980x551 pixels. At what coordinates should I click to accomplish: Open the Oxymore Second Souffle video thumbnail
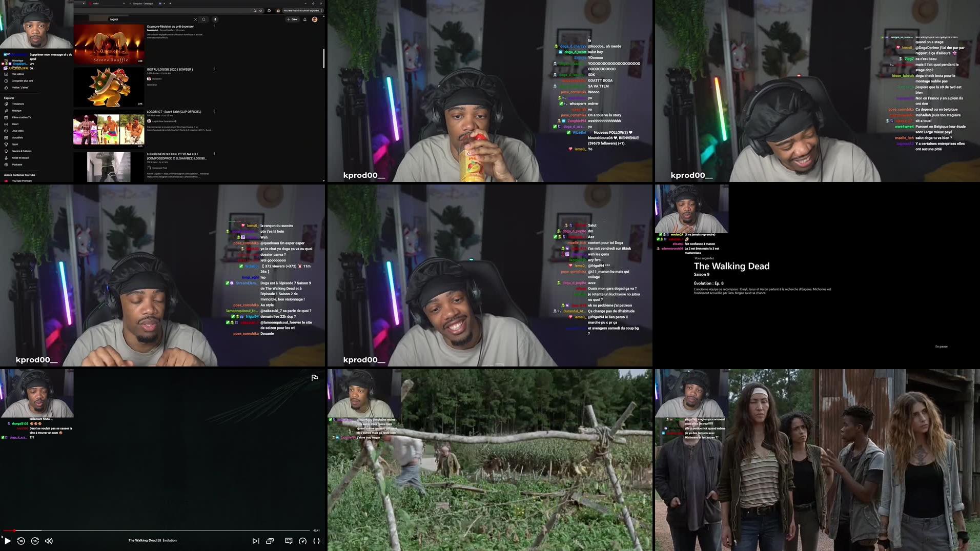(x=109, y=44)
